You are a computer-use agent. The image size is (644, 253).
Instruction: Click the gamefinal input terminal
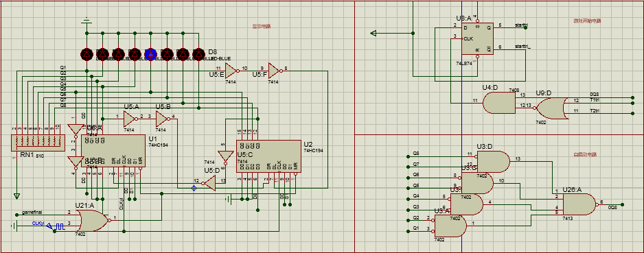coord(17,215)
